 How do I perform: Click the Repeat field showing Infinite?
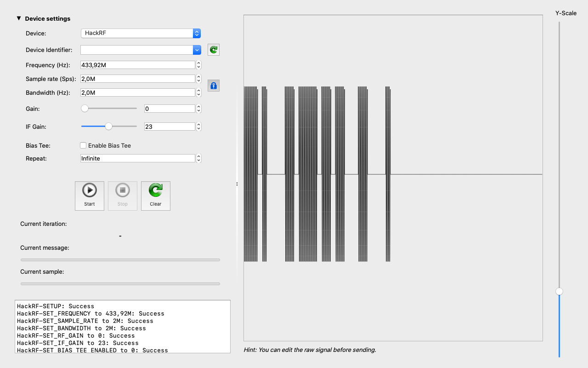click(138, 158)
